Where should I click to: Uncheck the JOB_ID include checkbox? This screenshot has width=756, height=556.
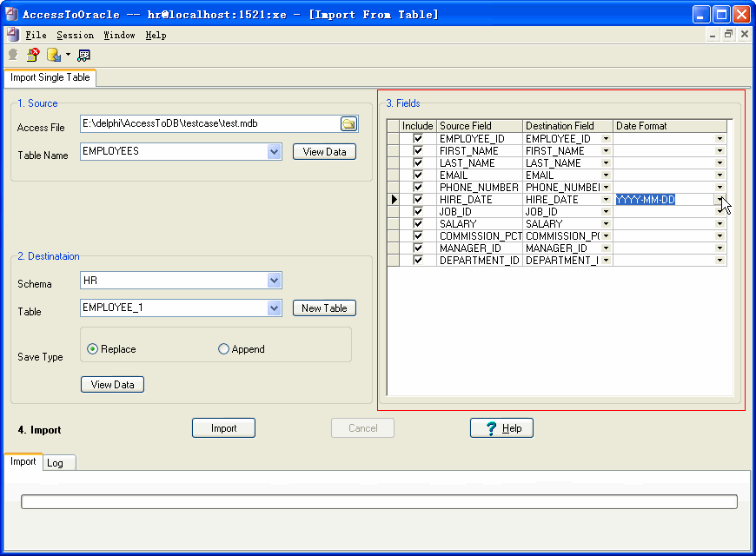tap(418, 212)
